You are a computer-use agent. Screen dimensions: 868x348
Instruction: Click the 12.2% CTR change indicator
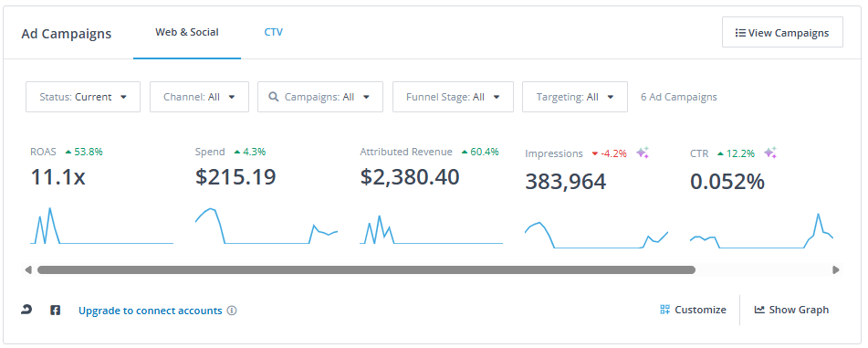pyautogui.click(x=736, y=153)
